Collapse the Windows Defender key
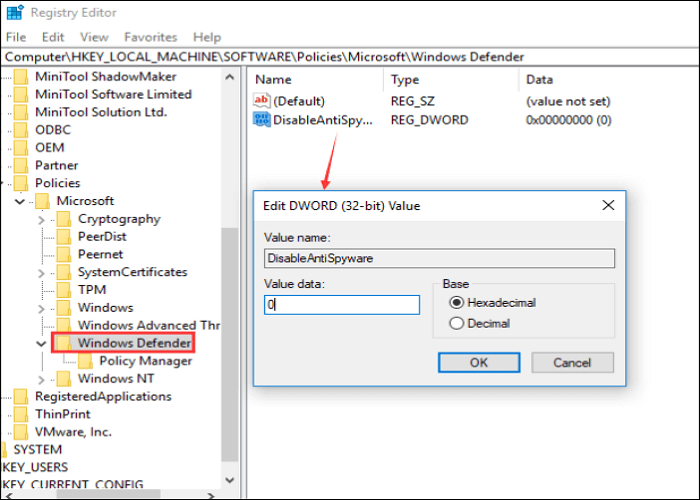The image size is (700, 500). pyautogui.click(x=41, y=344)
